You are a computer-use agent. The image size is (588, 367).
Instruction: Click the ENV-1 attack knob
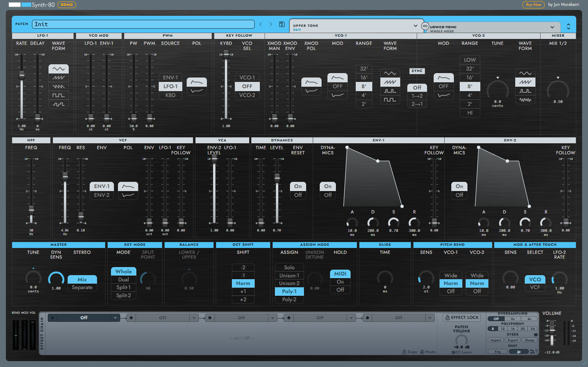coord(352,223)
